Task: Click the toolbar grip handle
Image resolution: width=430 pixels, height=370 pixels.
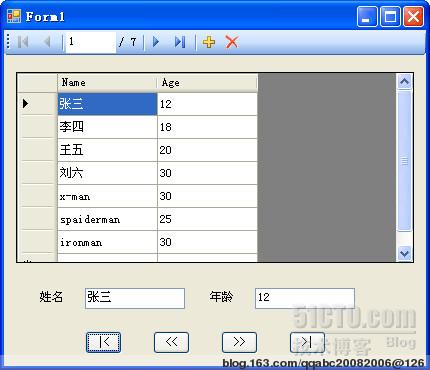Action: tap(8, 42)
